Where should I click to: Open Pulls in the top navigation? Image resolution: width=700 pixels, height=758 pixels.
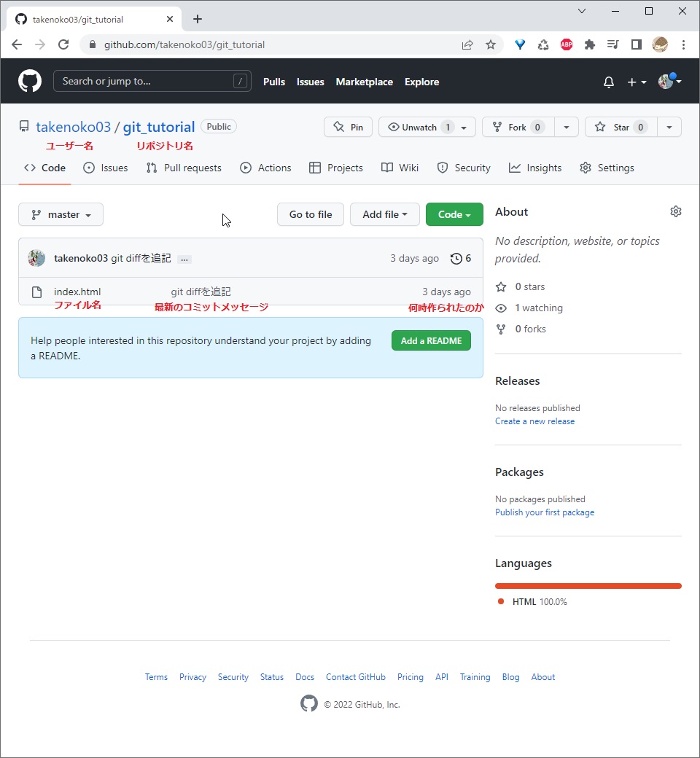(x=274, y=82)
